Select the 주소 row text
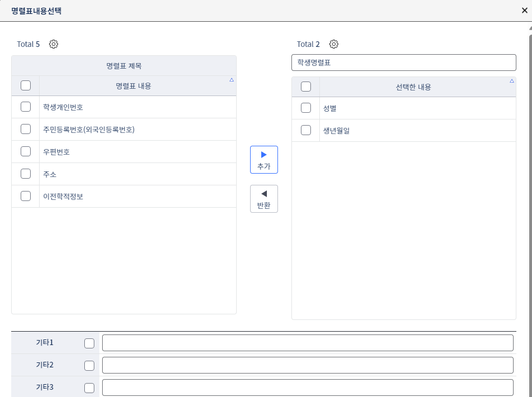 (x=50, y=174)
